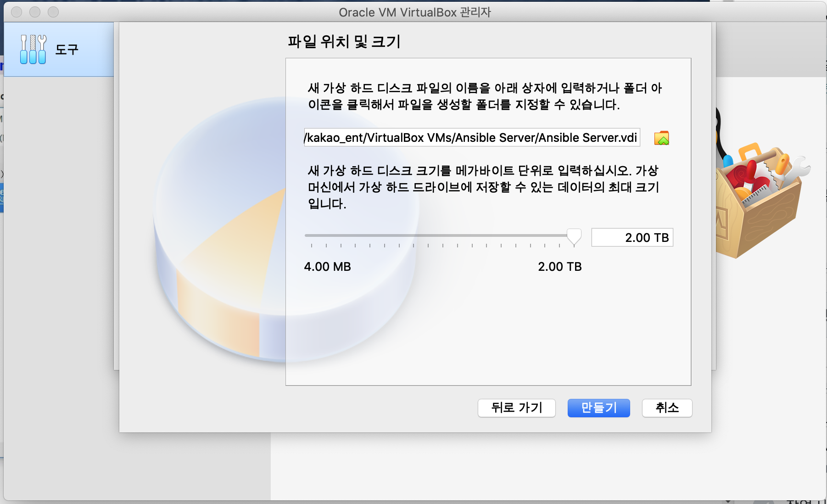Click the Oracle VM VirtualBox 관리자 title

415,12
